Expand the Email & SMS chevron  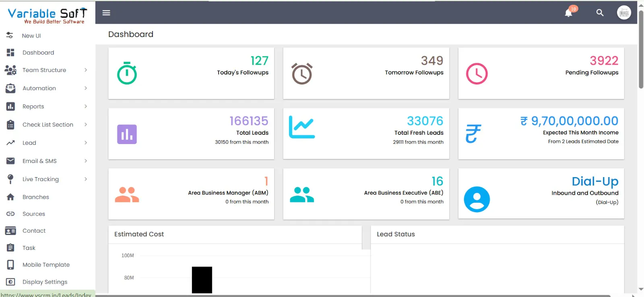pos(86,161)
